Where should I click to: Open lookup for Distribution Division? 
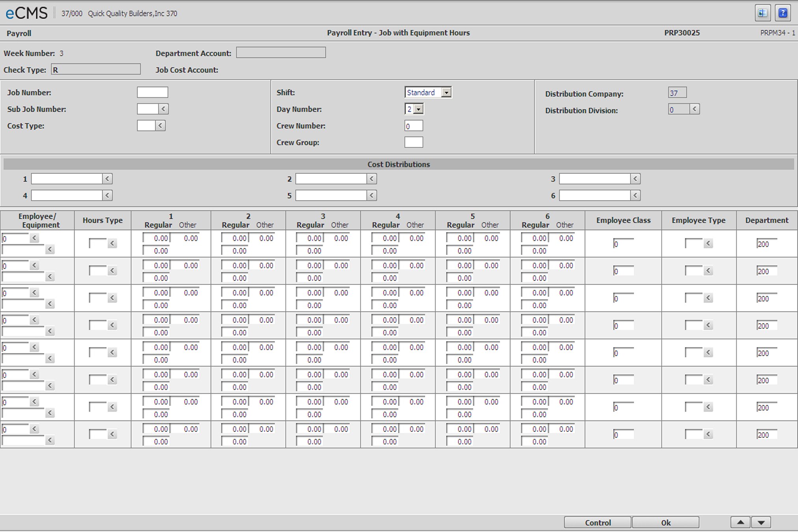695,109
